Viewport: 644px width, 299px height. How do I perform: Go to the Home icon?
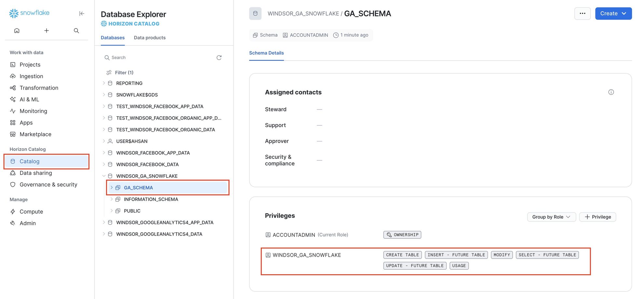tap(17, 31)
